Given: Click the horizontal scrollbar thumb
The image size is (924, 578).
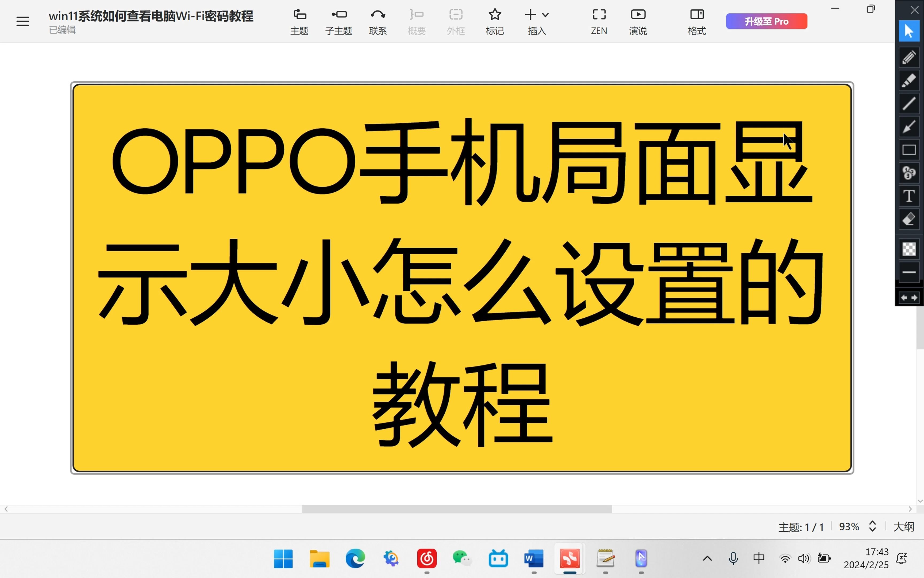Looking at the screenshot, I should [x=456, y=509].
